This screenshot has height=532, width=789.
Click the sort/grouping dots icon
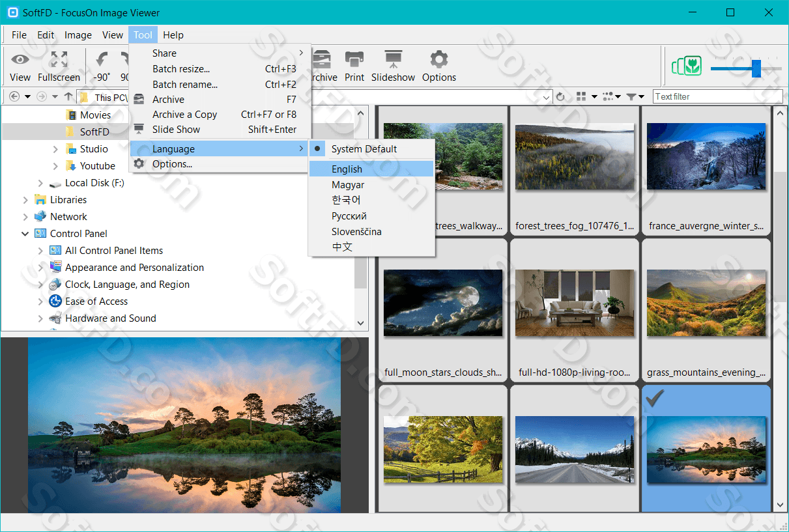608,96
